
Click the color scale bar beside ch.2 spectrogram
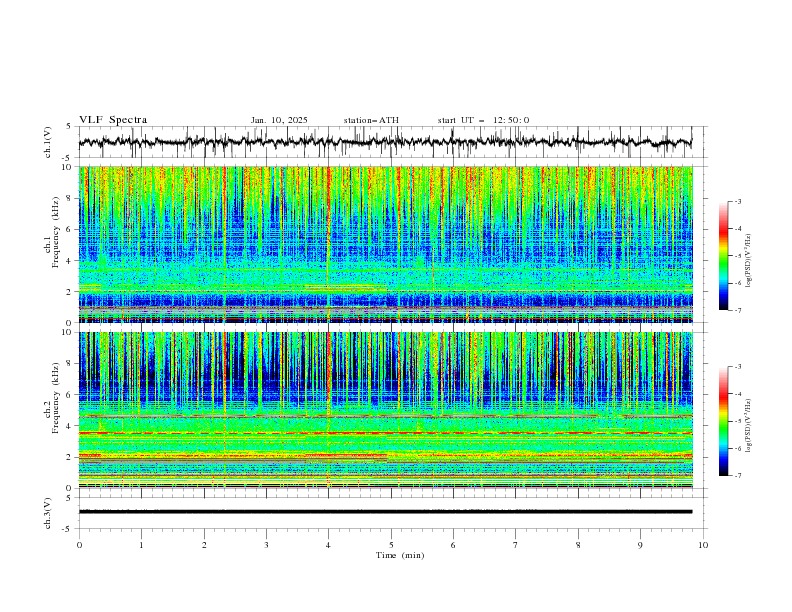click(723, 421)
